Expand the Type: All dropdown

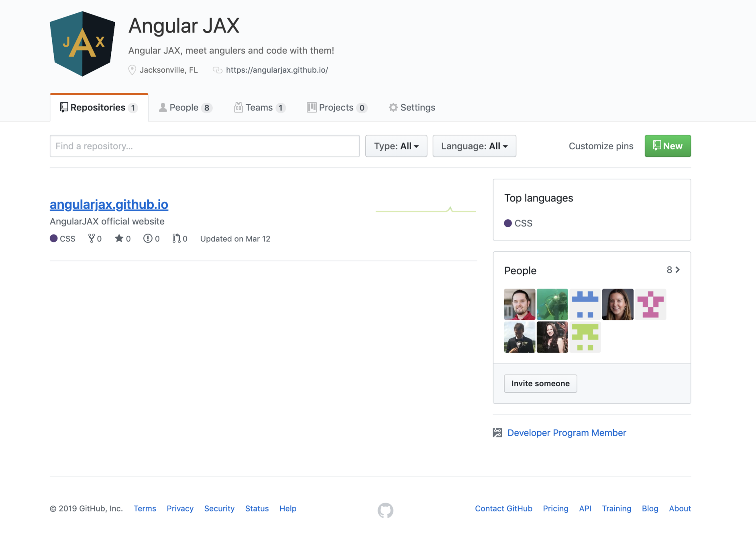pos(396,146)
